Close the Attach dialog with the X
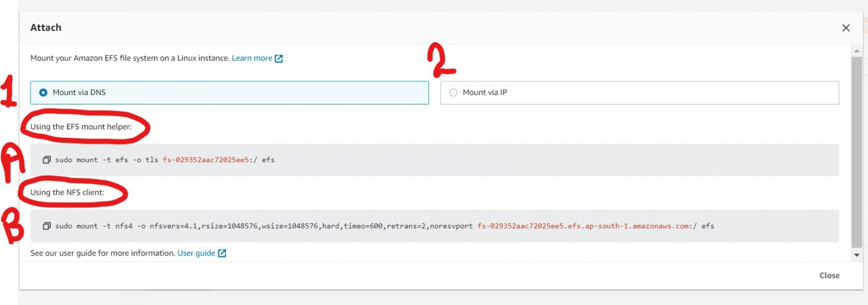Viewport: 868px width, 305px height. pyautogui.click(x=846, y=28)
